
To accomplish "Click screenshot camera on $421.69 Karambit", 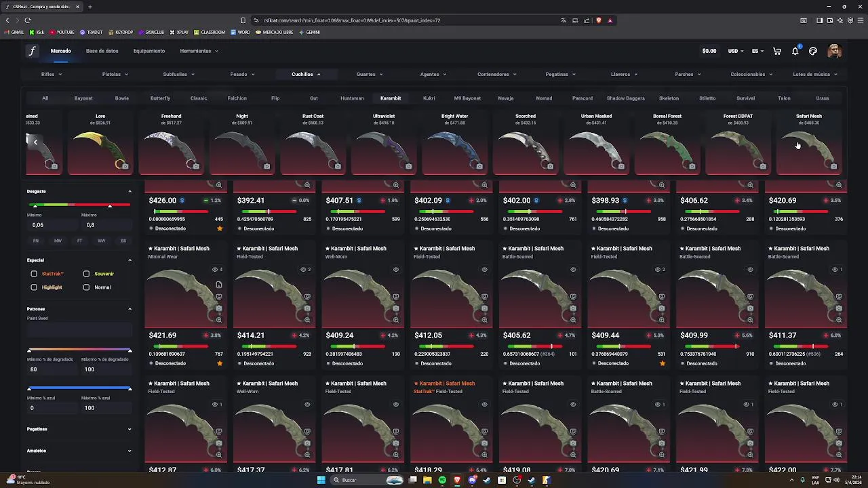I will (x=219, y=308).
